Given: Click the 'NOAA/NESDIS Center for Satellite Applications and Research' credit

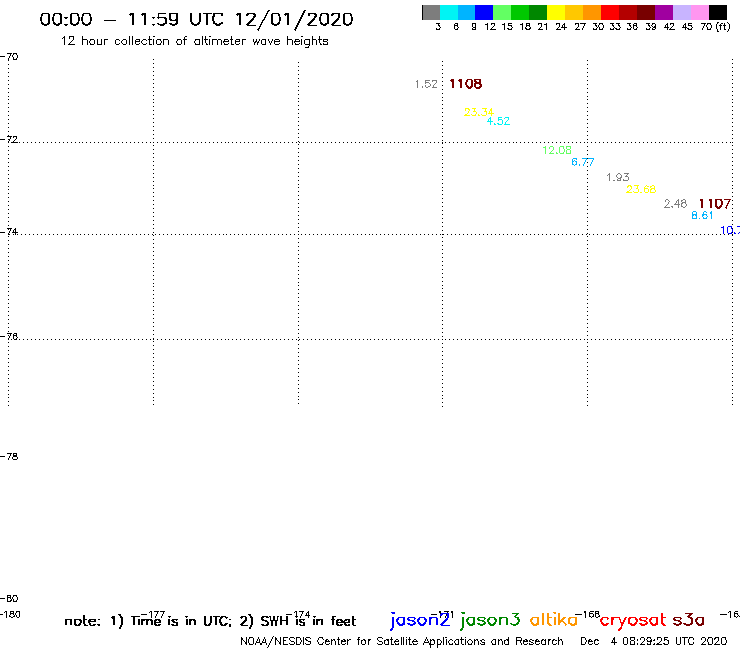Looking at the screenshot, I should pyautogui.click(x=402, y=642).
